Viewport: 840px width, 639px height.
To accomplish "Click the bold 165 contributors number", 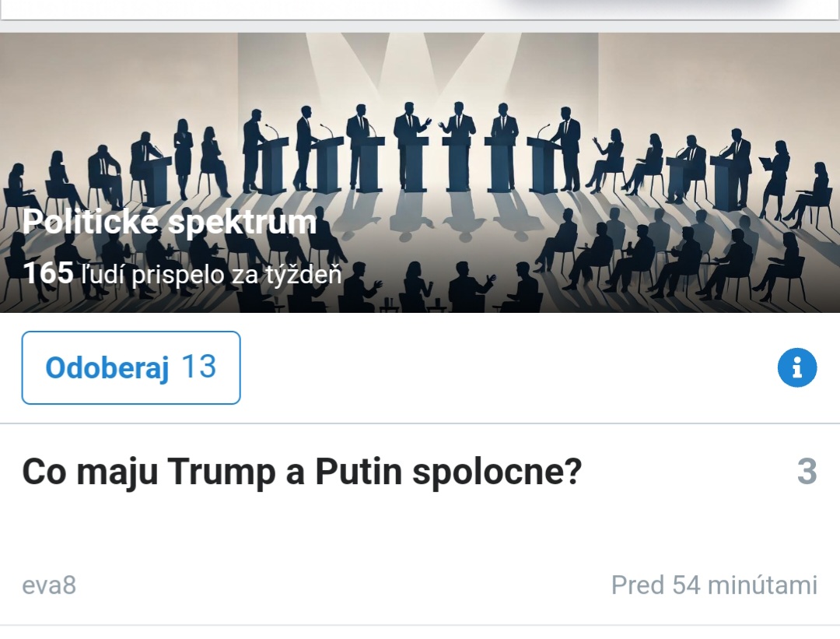I will point(48,273).
